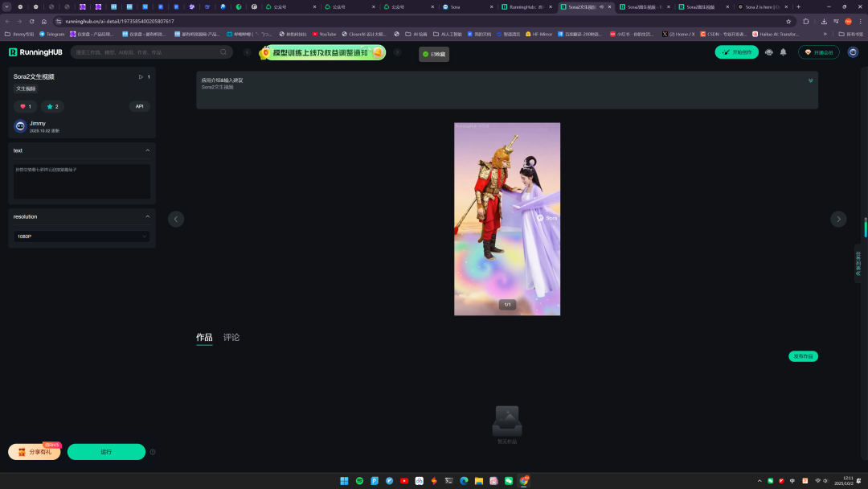Reload the browser page
The height and width of the screenshot is (489, 868).
[31, 21]
